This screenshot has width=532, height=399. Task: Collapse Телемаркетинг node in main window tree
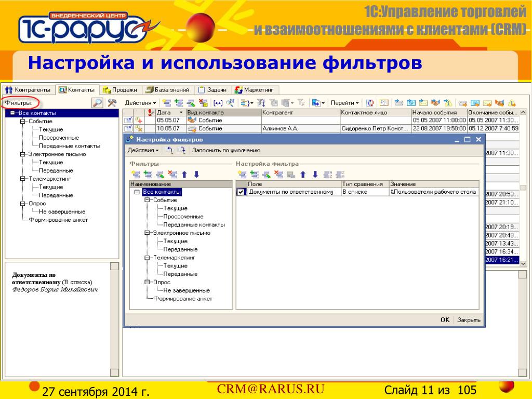tap(23, 179)
